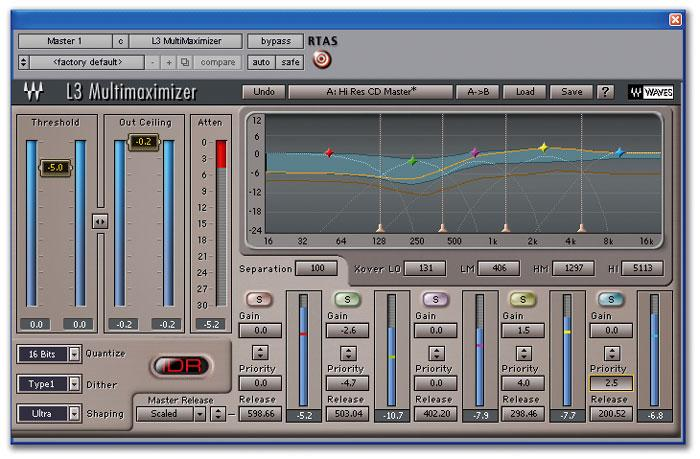Click the threshold/ceiling link arrows button

click(100, 221)
